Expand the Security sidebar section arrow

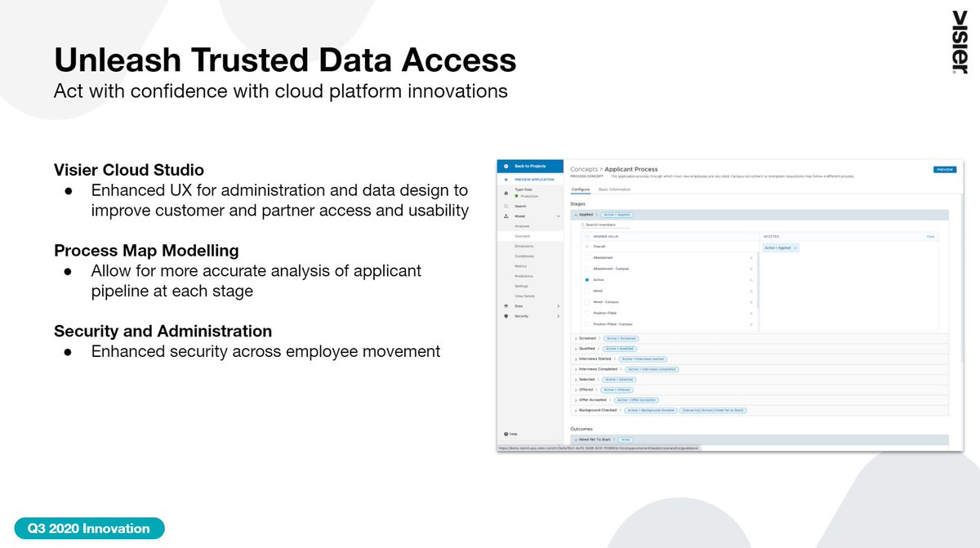(559, 316)
